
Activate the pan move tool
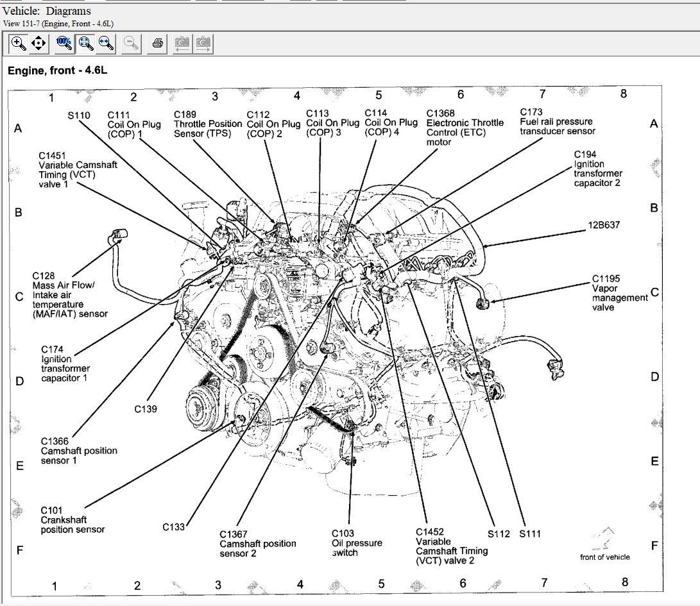pyautogui.click(x=38, y=44)
